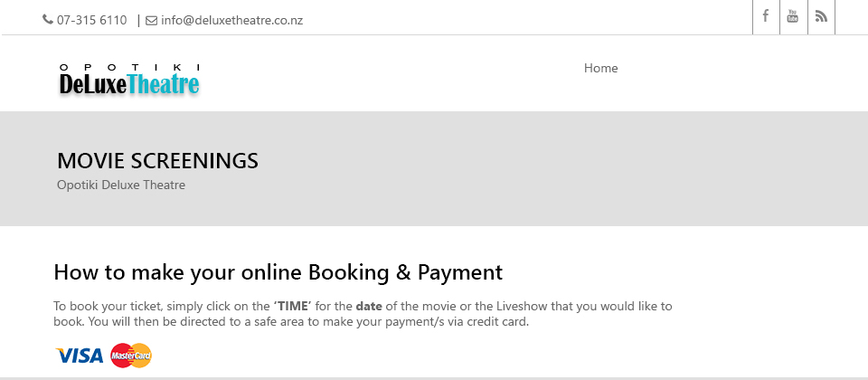Open the Facebook social icon
The height and width of the screenshot is (380, 868).
click(x=766, y=16)
